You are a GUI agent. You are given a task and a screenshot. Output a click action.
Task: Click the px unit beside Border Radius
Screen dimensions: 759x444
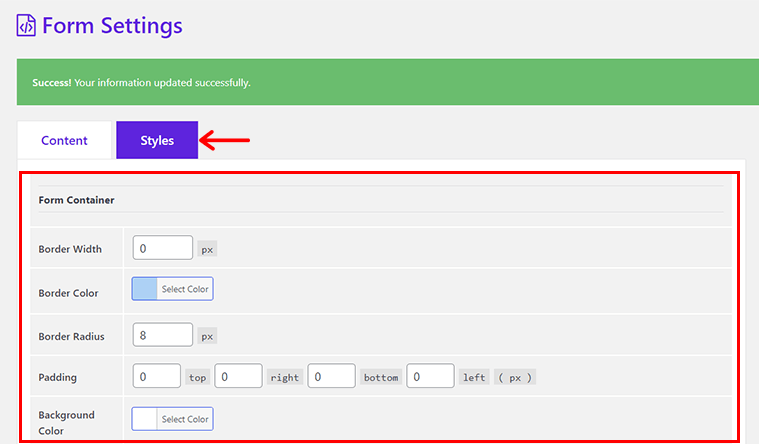click(x=207, y=336)
